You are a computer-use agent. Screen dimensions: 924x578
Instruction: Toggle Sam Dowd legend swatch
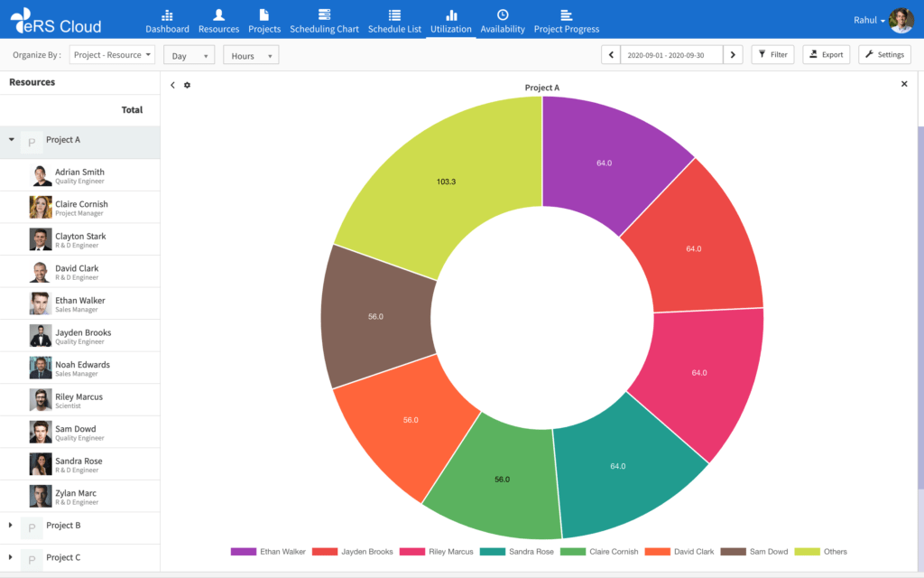733,552
